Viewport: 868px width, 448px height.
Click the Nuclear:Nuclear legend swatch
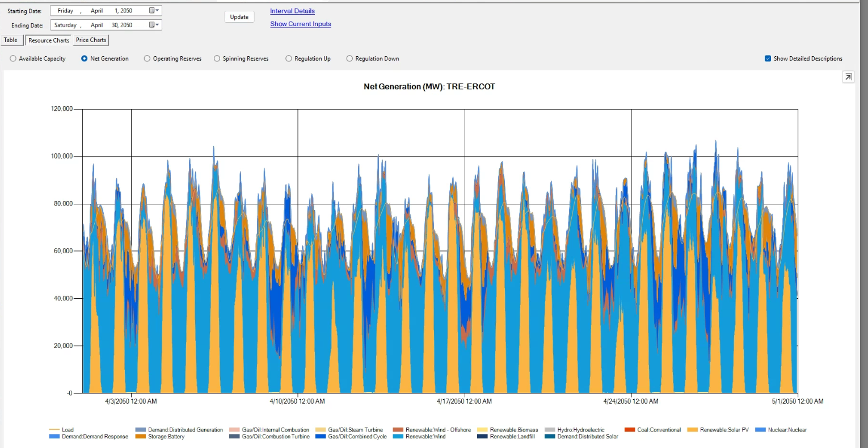click(x=760, y=430)
